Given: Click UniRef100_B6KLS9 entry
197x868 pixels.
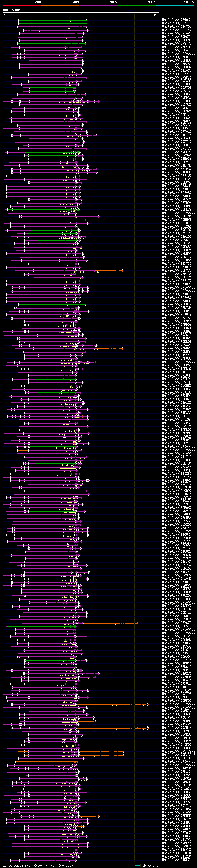Looking at the screenshot, I should (177, 210).
